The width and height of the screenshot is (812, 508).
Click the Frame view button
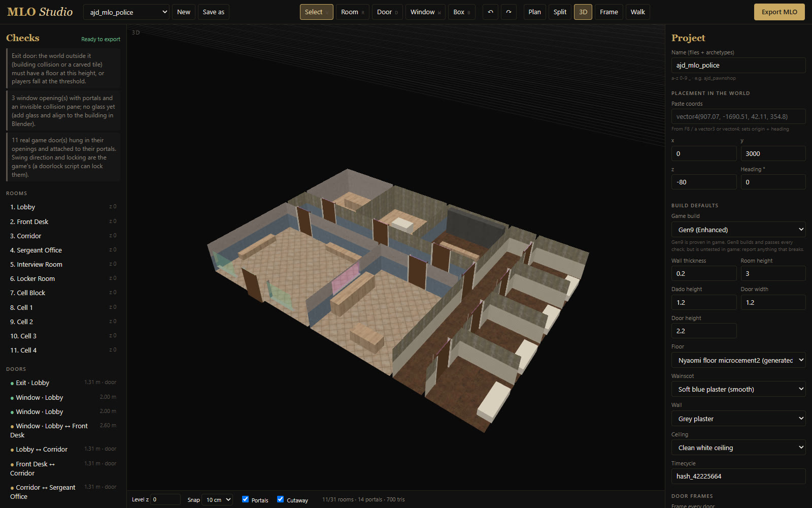[609, 12]
